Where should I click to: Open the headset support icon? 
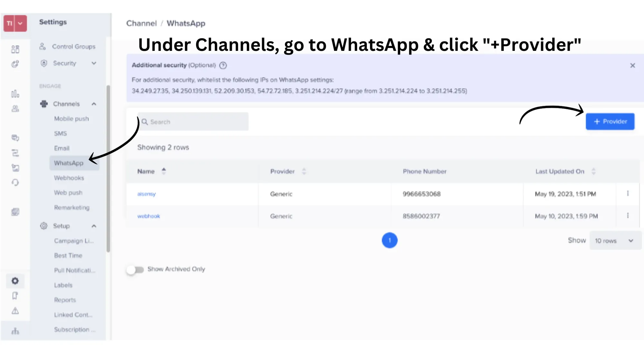(15, 182)
